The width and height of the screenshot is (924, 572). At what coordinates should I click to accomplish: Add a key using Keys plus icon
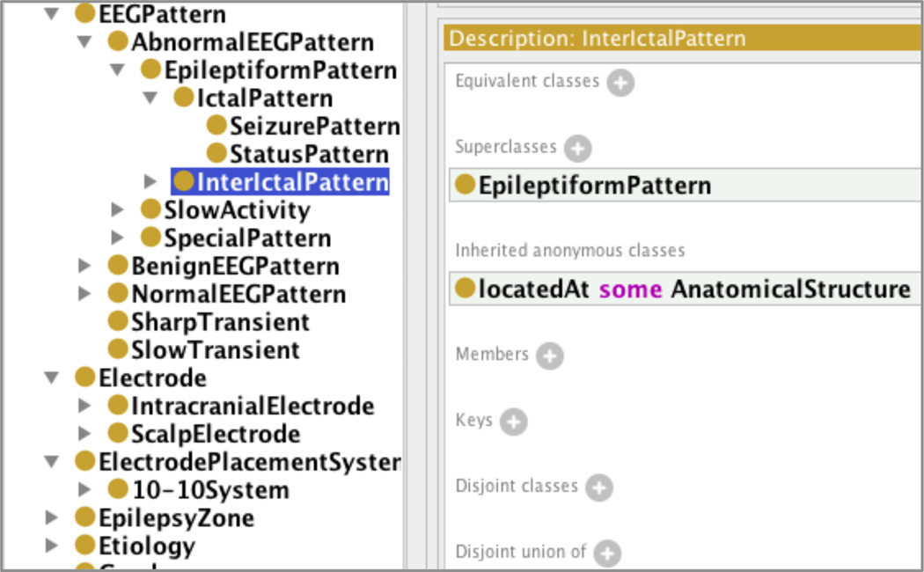(513, 422)
